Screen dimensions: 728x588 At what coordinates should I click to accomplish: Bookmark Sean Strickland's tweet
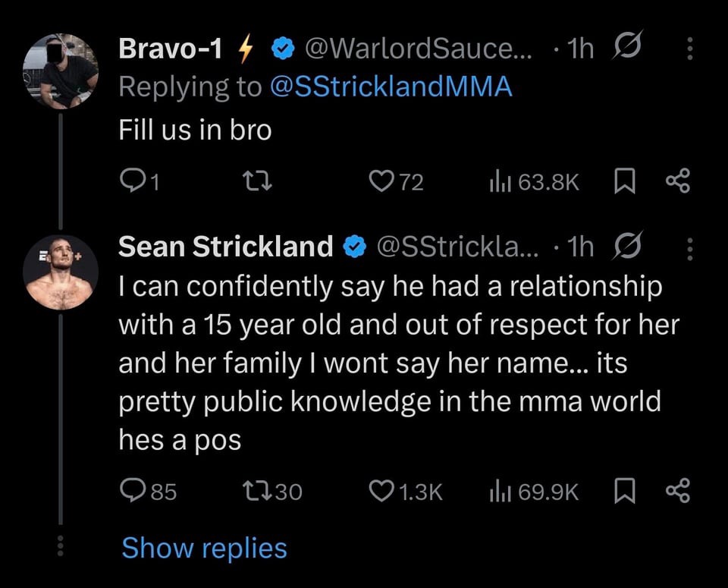tap(623, 492)
